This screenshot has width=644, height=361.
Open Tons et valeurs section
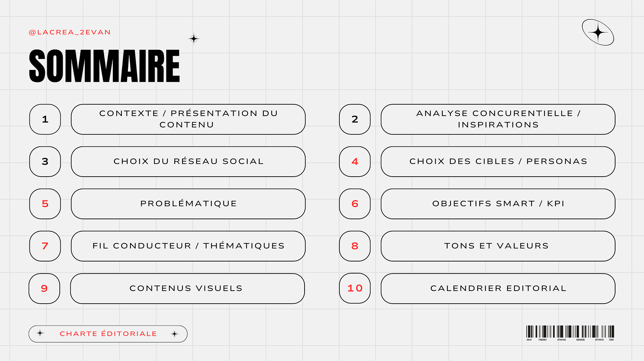pos(498,246)
